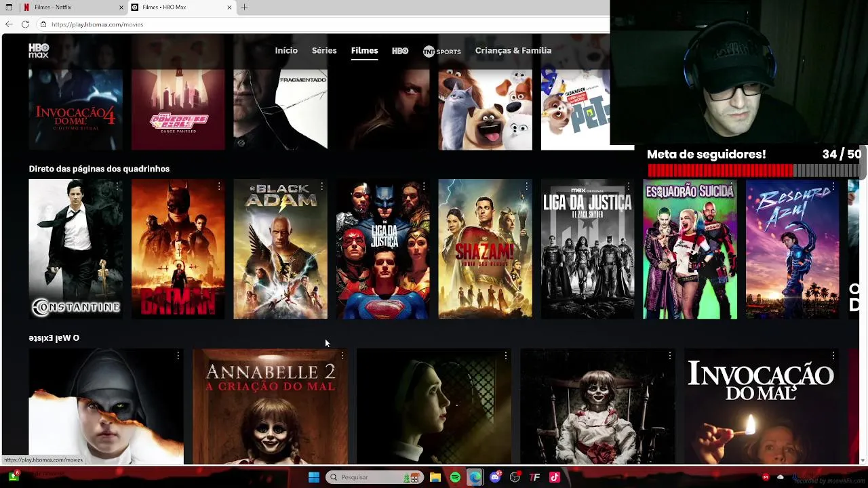Image resolution: width=868 pixels, height=488 pixels.
Task: Click the mirrored 'O Mal Existe' heading
Action: 54,338
